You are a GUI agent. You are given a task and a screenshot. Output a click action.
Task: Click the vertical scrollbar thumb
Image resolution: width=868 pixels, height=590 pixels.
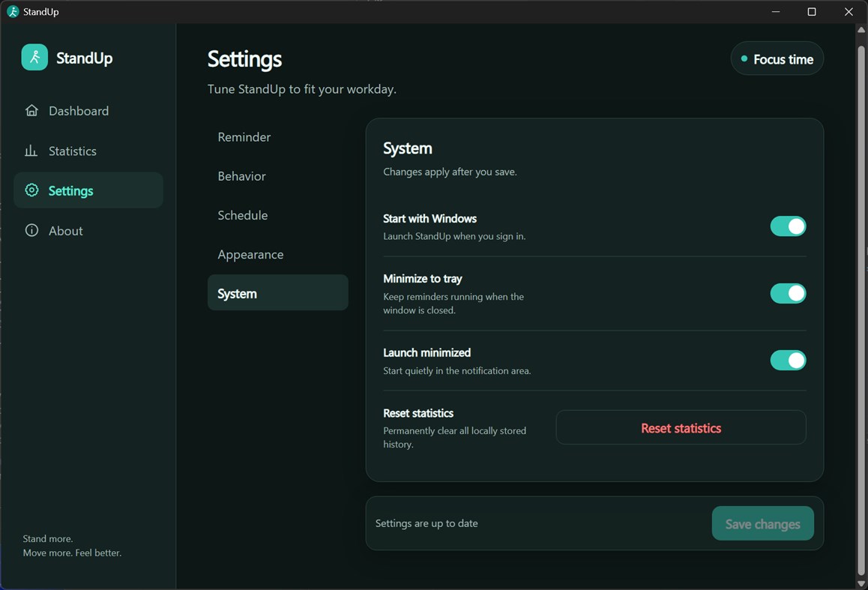(x=861, y=310)
